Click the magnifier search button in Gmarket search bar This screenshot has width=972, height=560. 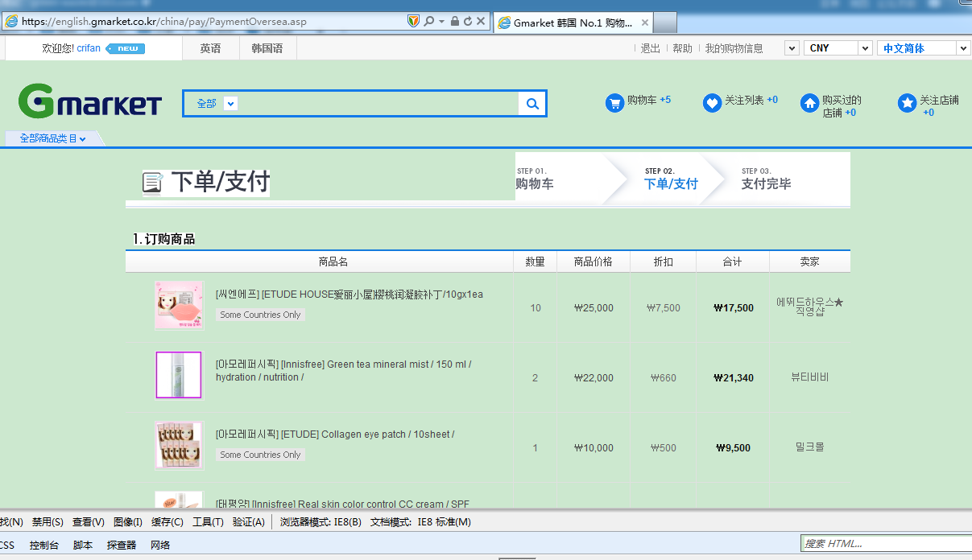532,104
